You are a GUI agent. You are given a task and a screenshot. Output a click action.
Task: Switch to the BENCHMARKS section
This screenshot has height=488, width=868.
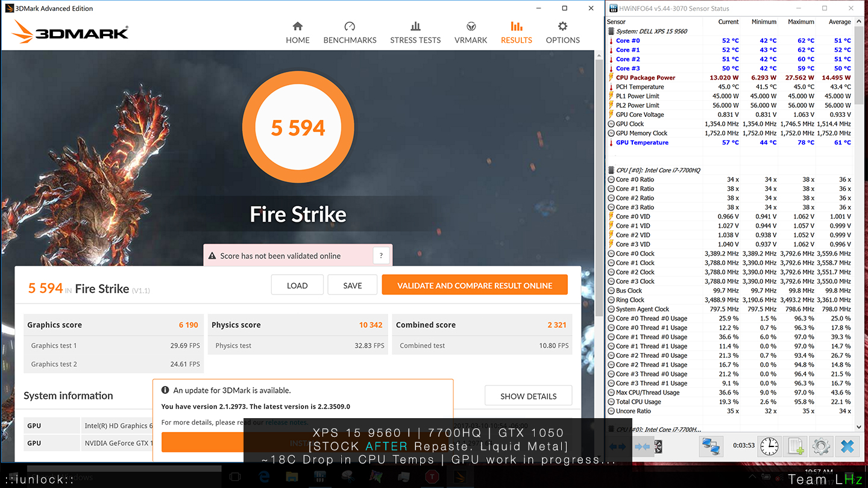[x=350, y=33]
